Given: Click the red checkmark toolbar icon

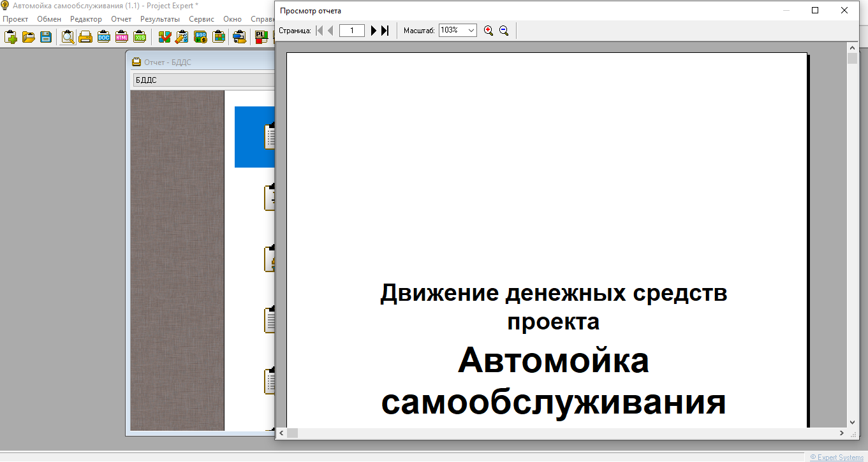Looking at the screenshot, I should [x=165, y=37].
